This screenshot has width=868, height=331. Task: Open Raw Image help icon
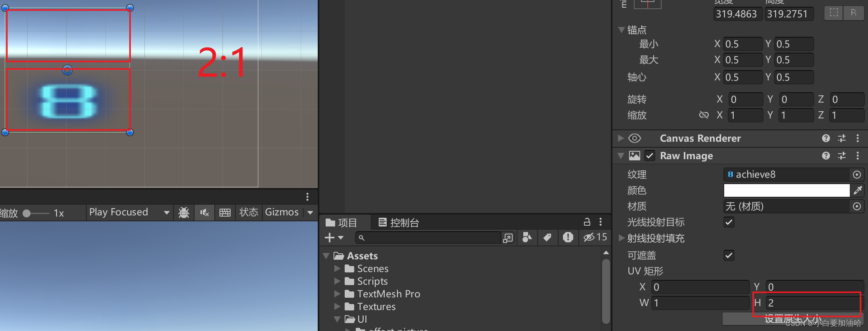click(826, 156)
